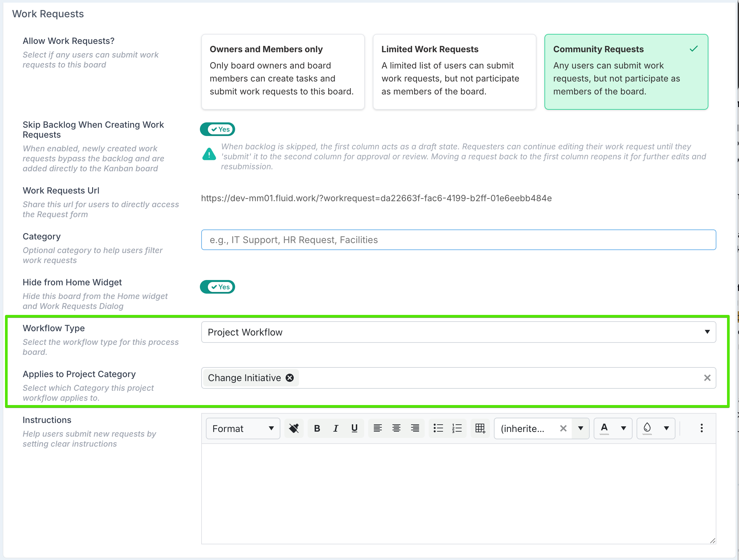Center align the instructions text
739x560 pixels.
(x=396, y=428)
